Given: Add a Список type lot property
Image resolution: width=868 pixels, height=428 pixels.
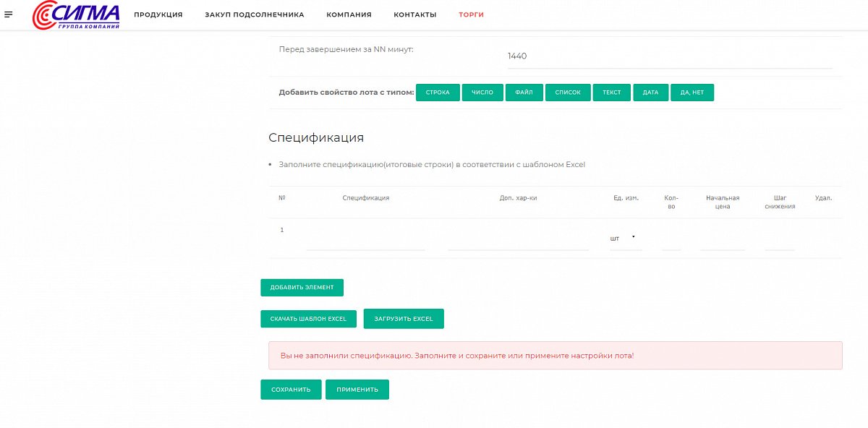Looking at the screenshot, I should click(568, 93).
